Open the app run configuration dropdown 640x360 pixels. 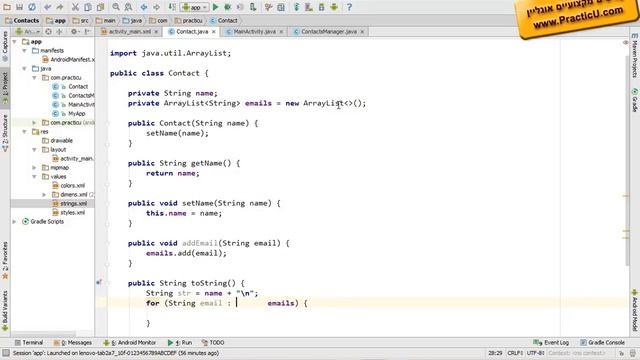tap(194, 7)
